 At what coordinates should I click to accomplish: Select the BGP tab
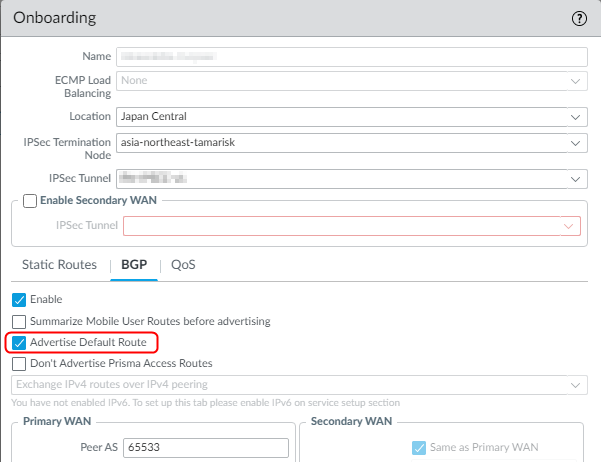point(134,265)
